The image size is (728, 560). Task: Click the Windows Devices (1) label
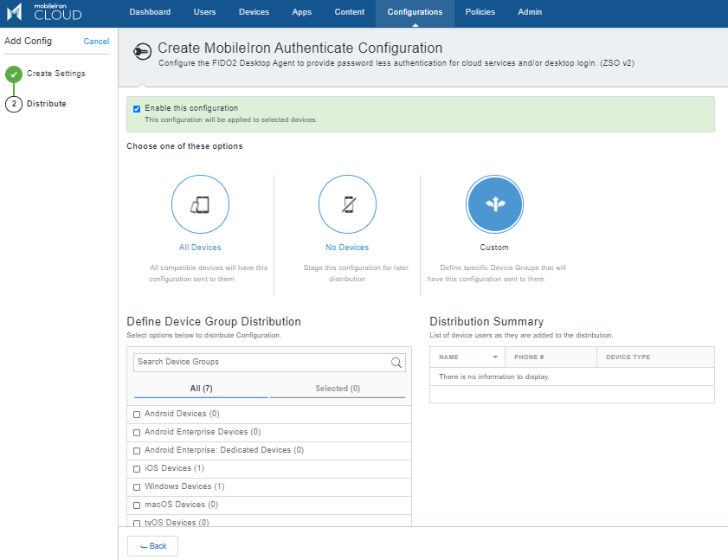tap(184, 486)
